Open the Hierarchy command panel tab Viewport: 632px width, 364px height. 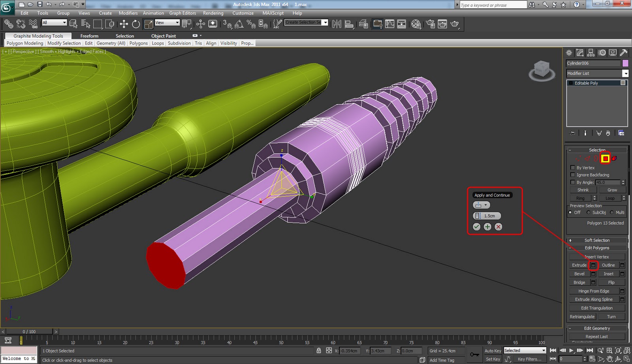591,53
